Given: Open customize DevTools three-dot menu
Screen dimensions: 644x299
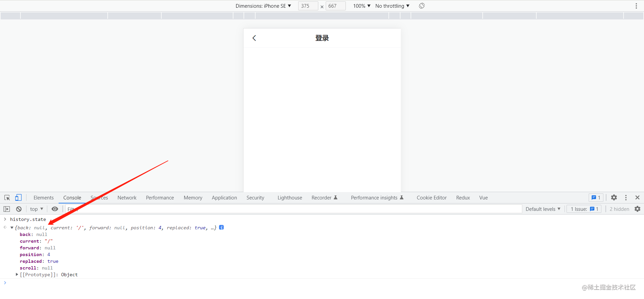Looking at the screenshot, I should 626,198.
